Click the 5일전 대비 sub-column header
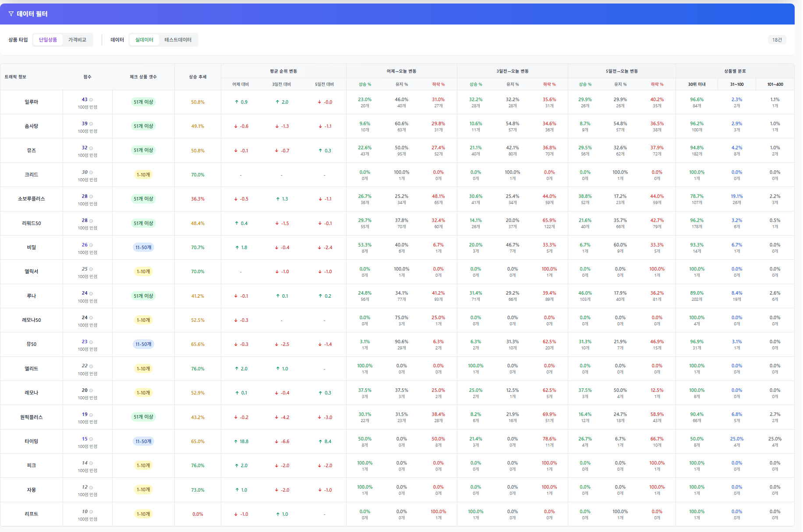 click(324, 84)
